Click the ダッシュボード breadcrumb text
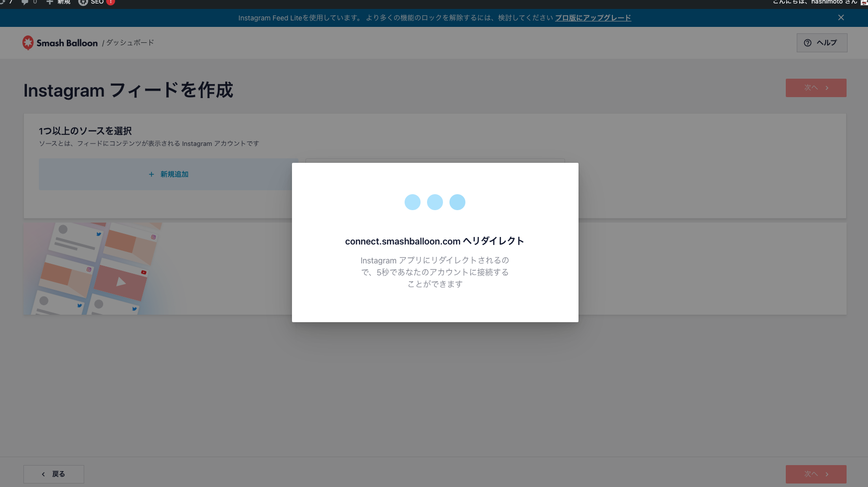The width and height of the screenshot is (868, 487). [130, 43]
